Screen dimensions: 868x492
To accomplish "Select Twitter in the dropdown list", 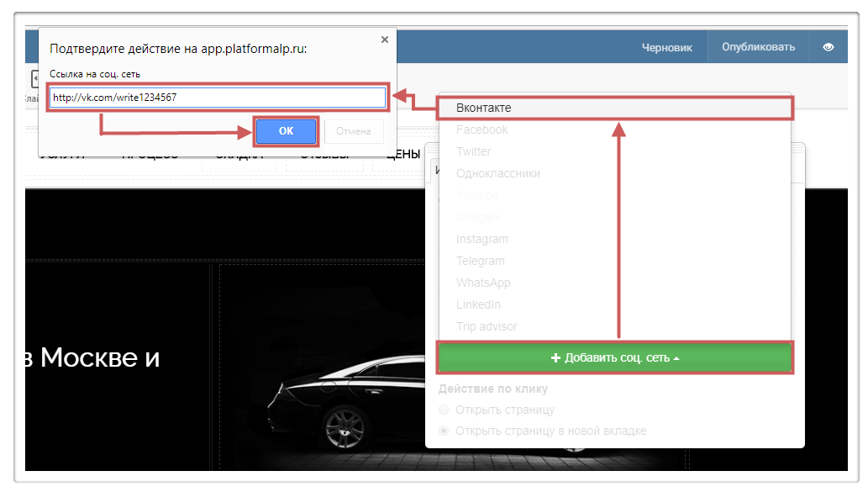I will click(474, 151).
